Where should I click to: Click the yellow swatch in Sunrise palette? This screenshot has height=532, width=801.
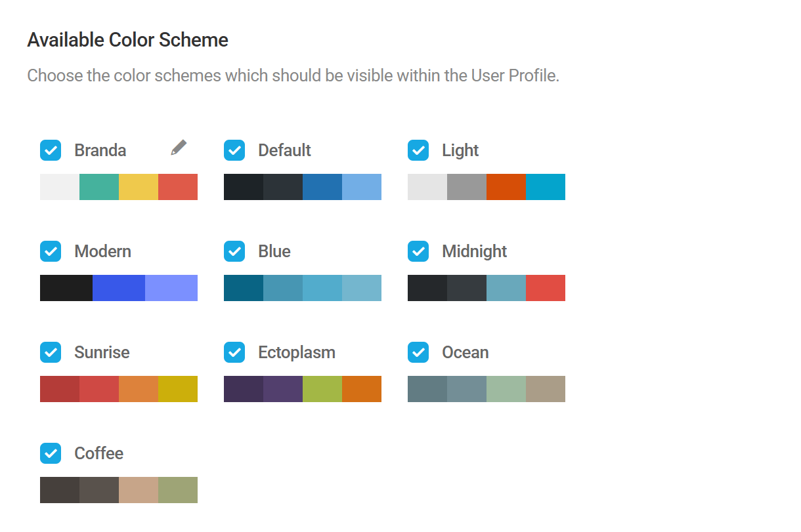[x=177, y=389]
